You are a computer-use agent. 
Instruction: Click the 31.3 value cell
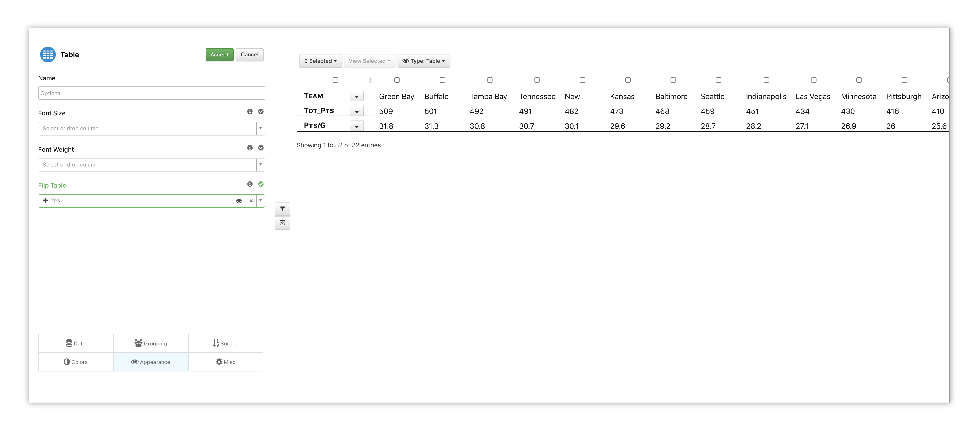(431, 126)
